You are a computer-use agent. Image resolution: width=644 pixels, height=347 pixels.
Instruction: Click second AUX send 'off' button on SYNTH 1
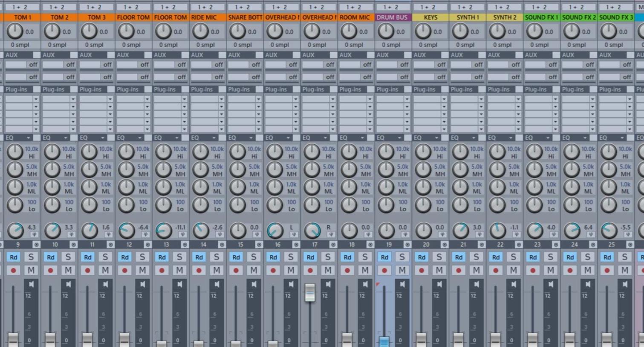coord(478,77)
